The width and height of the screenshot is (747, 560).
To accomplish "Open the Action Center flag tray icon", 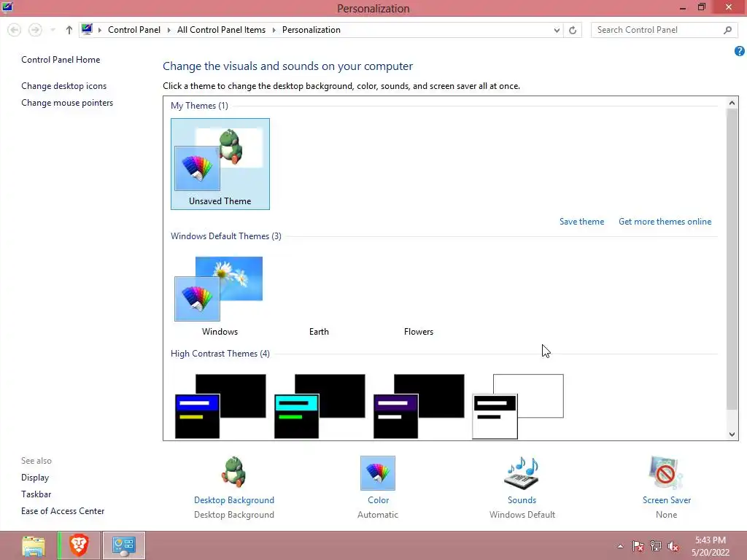I will (638, 546).
